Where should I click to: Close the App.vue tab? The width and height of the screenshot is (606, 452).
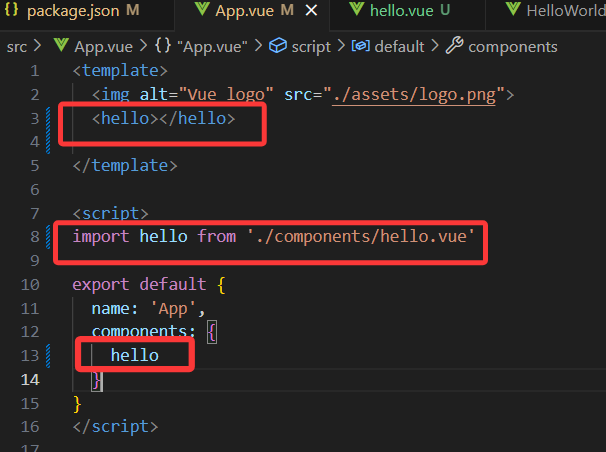point(312,11)
